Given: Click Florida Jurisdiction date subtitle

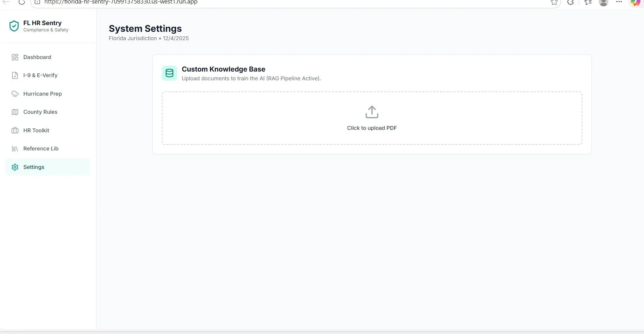Looking at the screenshot, I should coord(149,38).
